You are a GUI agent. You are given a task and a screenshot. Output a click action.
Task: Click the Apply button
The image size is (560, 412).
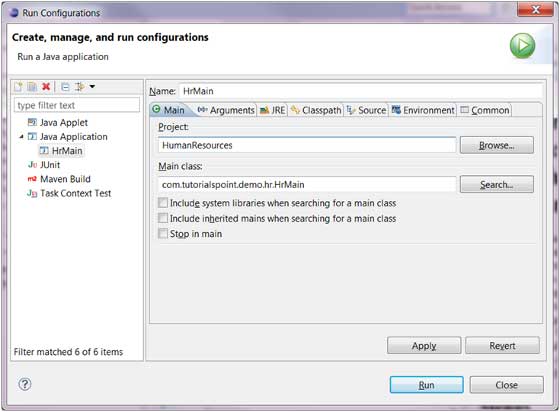(x=424, y=345)
